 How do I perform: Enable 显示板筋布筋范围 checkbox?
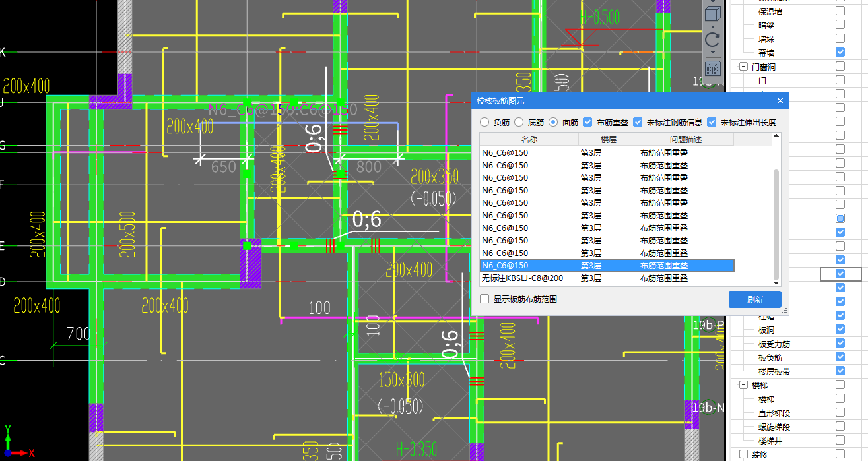coord(485,299)
